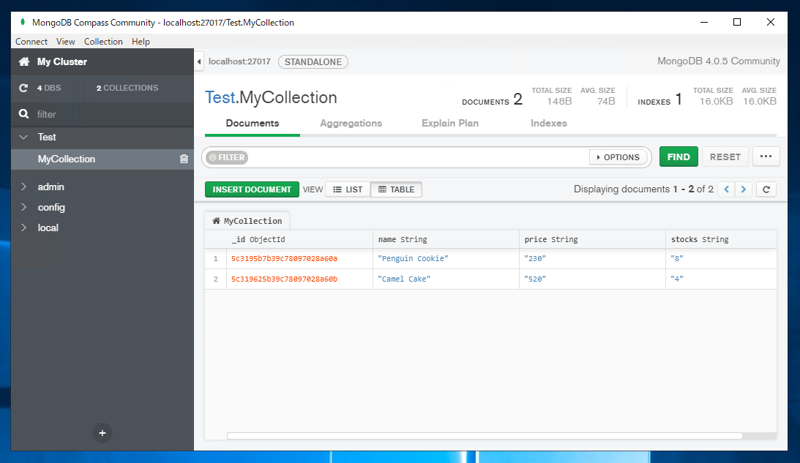Add a database with the plus button
Viewport: 800px width, 463px height.
coord(102,433)
